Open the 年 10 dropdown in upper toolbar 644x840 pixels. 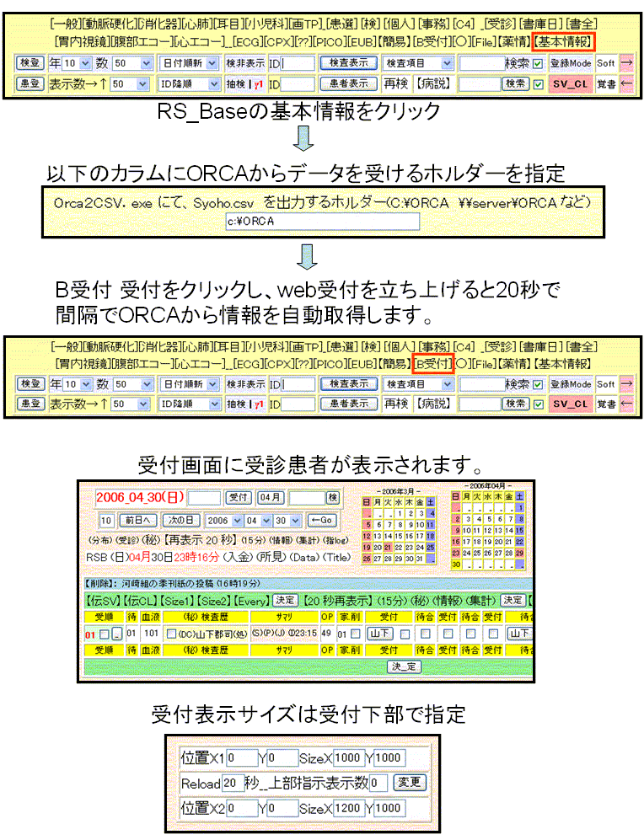point(78,62)
